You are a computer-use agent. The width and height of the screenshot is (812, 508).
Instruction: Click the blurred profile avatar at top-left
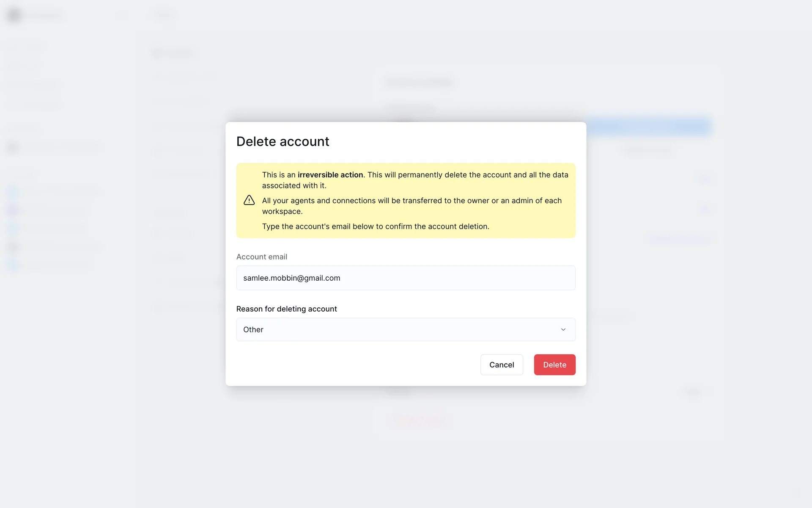coord(14,15)
